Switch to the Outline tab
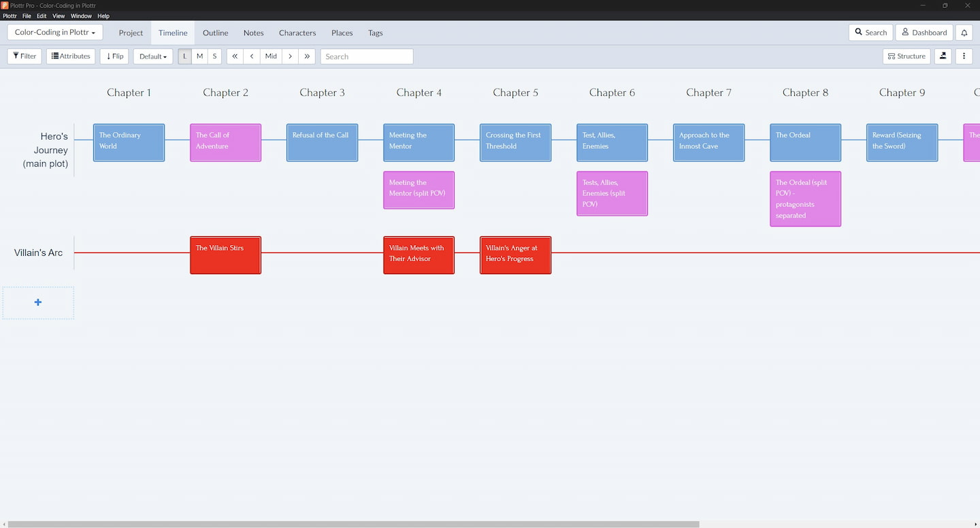This screenshot has height=528, width=980. [x=215, y=32]
